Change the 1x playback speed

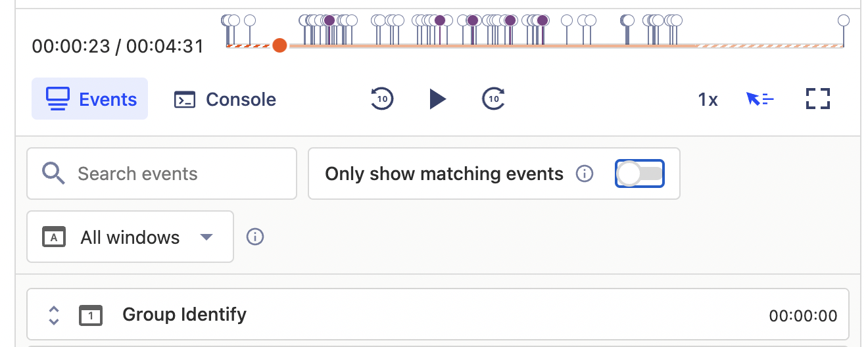coord(708,100)
